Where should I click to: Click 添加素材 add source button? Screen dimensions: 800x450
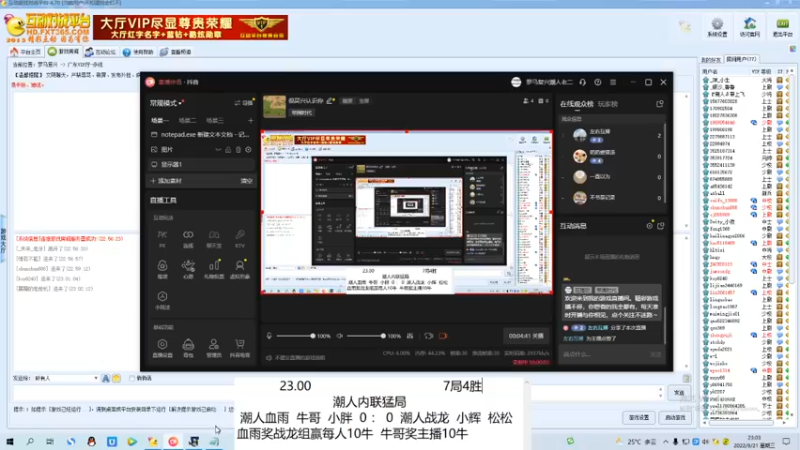[166, 181]
